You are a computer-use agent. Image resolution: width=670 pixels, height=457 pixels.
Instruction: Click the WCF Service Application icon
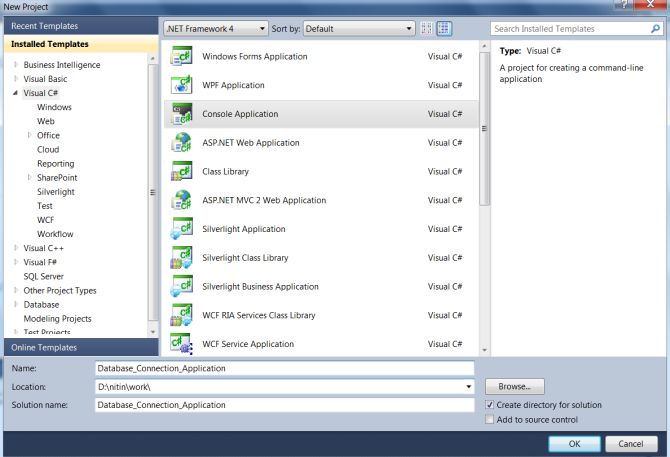[181, 344]
